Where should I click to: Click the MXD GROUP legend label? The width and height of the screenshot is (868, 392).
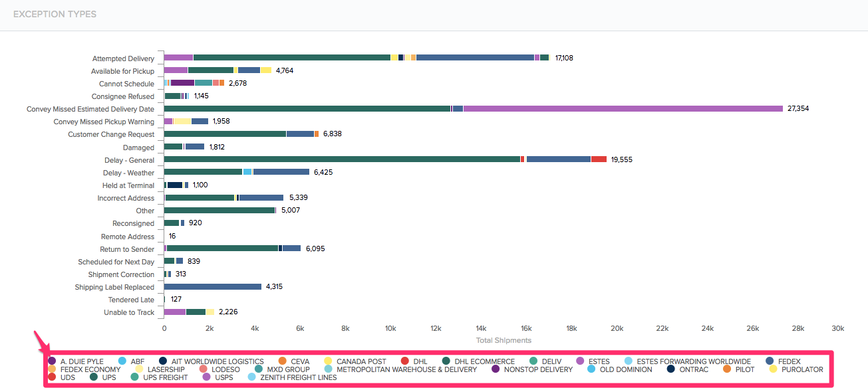tap(289, 369)
